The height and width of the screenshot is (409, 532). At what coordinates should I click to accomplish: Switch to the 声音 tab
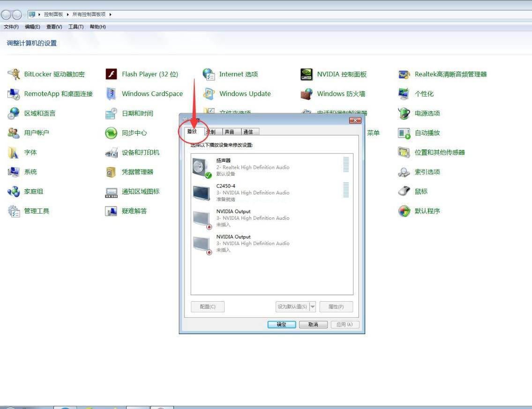pyautogui.click(x=232, y=132)
